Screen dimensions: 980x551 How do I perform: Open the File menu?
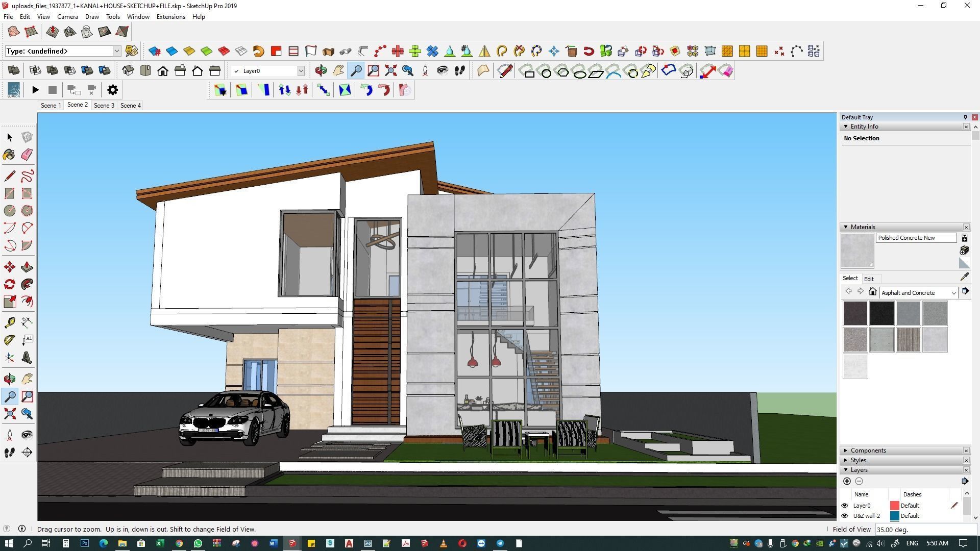8,17
